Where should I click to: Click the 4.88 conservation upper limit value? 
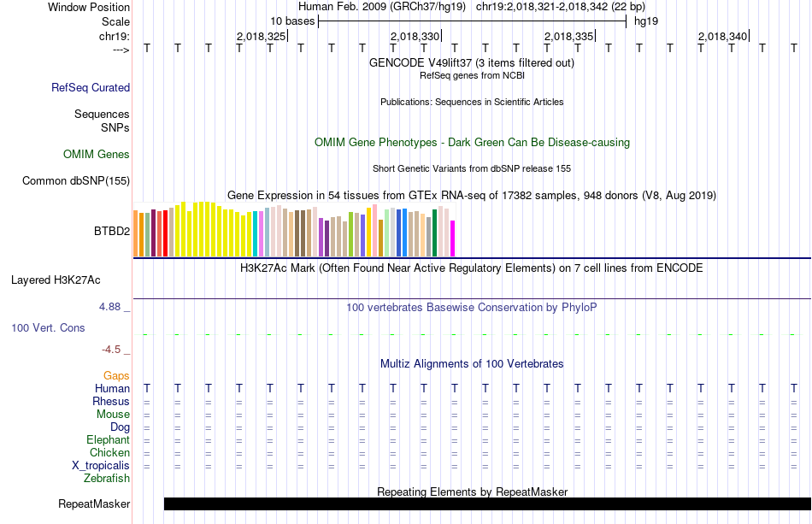pyautogui.click(x=109, y=307)
